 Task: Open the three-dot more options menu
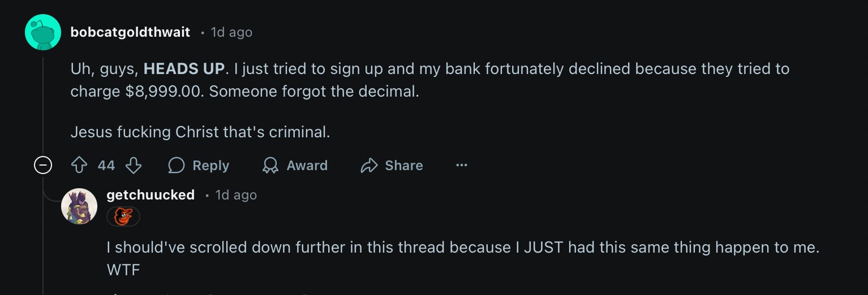[462, 166]
